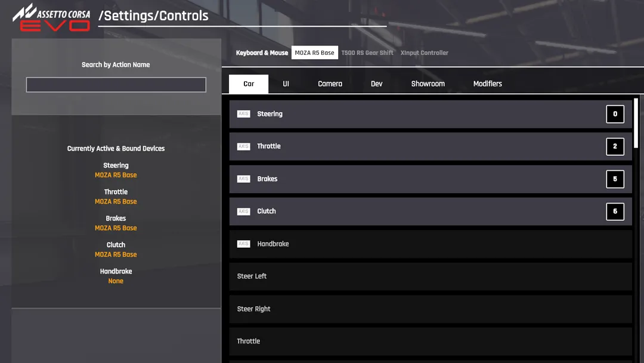Click the AXIS icon beside Throttle
The height and width of the screenshot is (363, 644).
pos(243,146)
